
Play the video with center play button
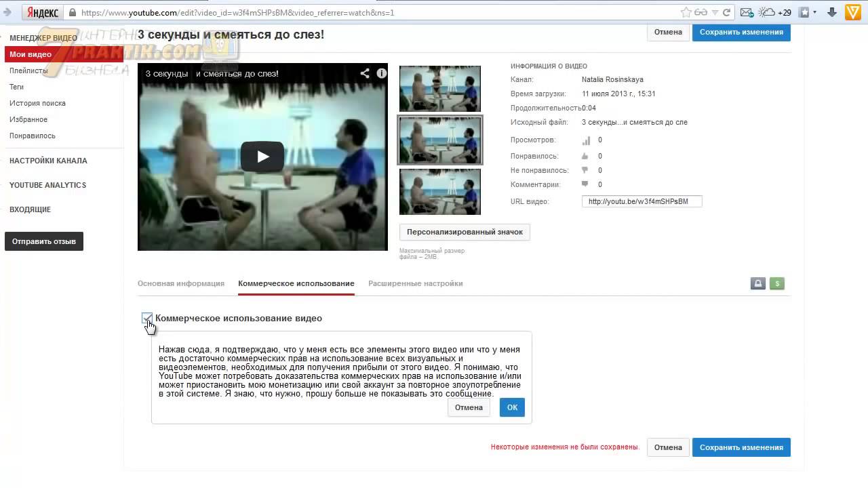[x=262, y=157]
